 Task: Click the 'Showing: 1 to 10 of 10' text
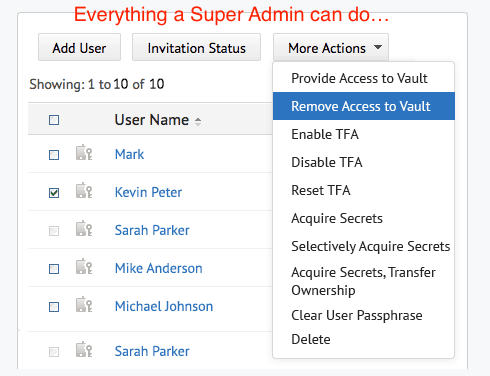tap(97, 84)
